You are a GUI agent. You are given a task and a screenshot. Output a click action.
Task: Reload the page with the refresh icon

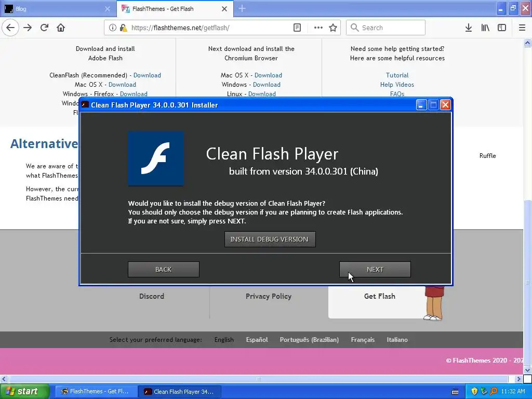click(44, 28)
